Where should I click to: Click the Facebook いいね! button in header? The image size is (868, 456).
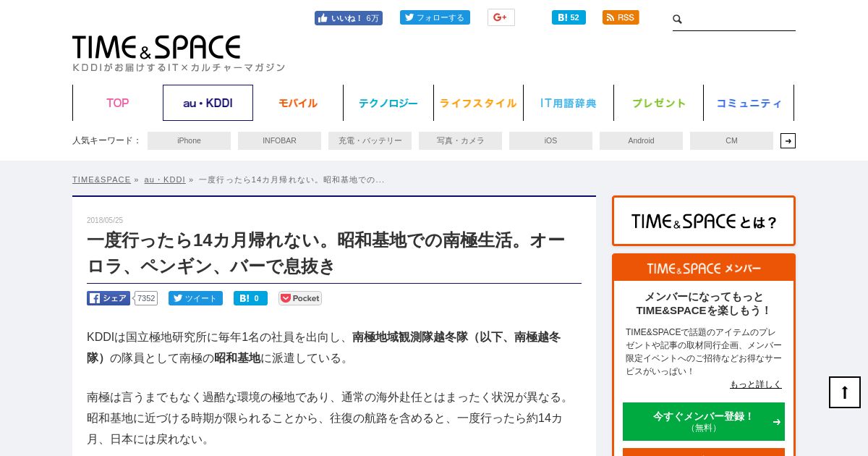point(349,18)
